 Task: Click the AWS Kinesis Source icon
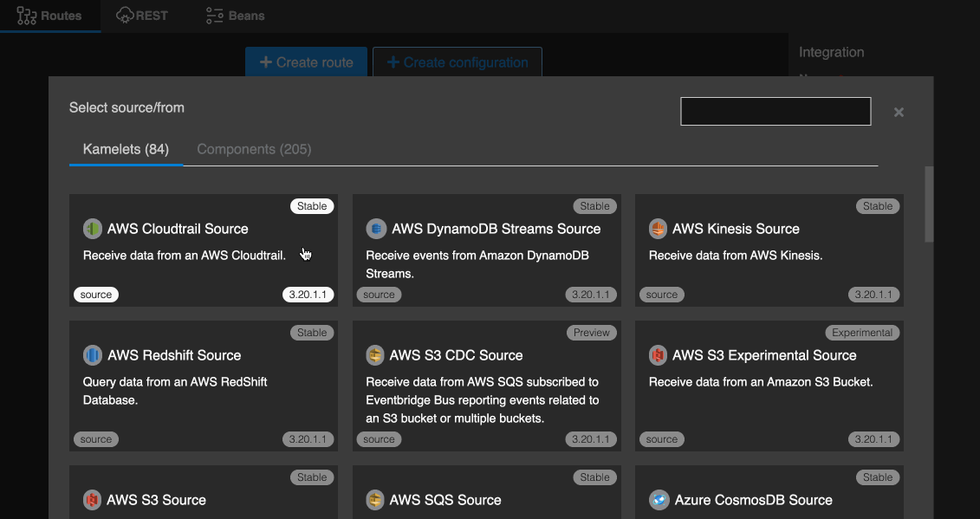click(659, 229)
